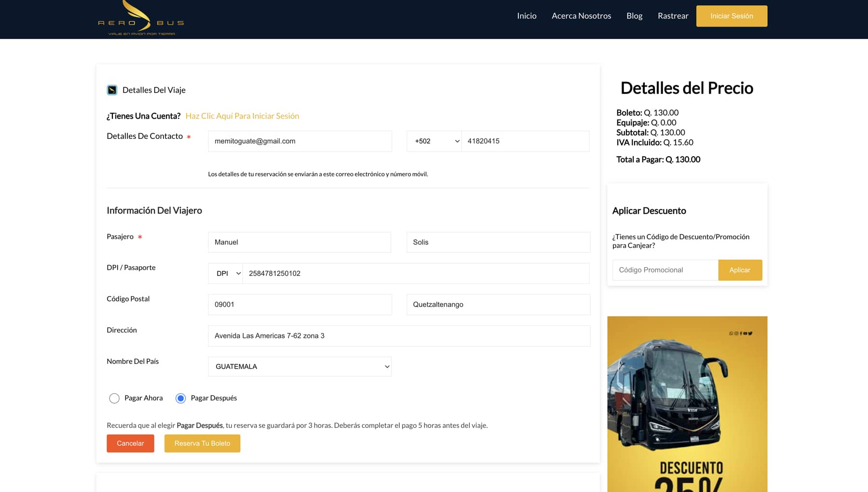Viewport: 868px width, 492px height.
Task: Choose the Pagar Después radio button
Action: 180,398
